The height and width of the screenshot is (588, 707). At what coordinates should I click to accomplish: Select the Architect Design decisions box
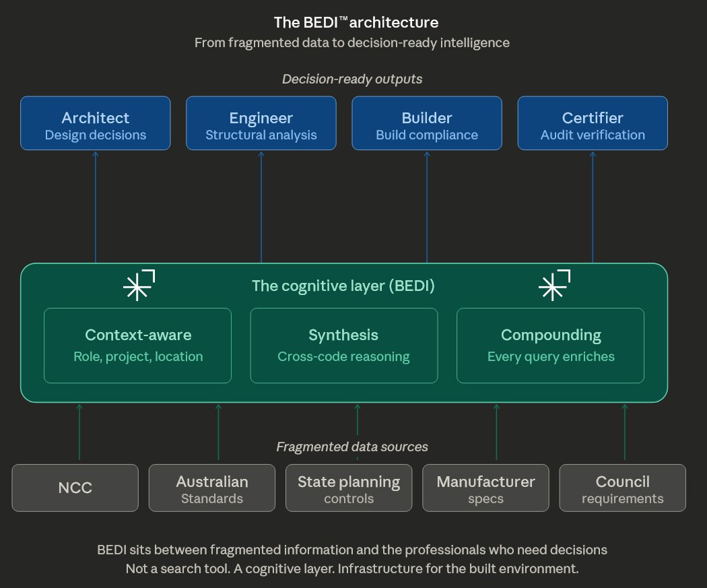click(96, 123)
